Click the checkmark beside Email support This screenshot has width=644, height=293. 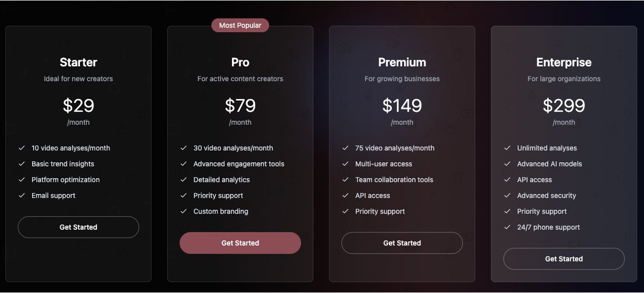coord(22,196)
